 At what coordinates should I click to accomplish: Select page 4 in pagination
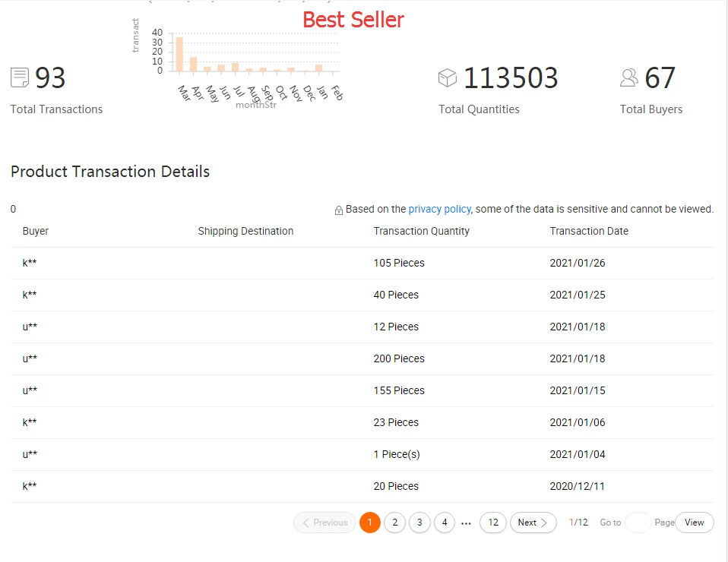point(445,523)
